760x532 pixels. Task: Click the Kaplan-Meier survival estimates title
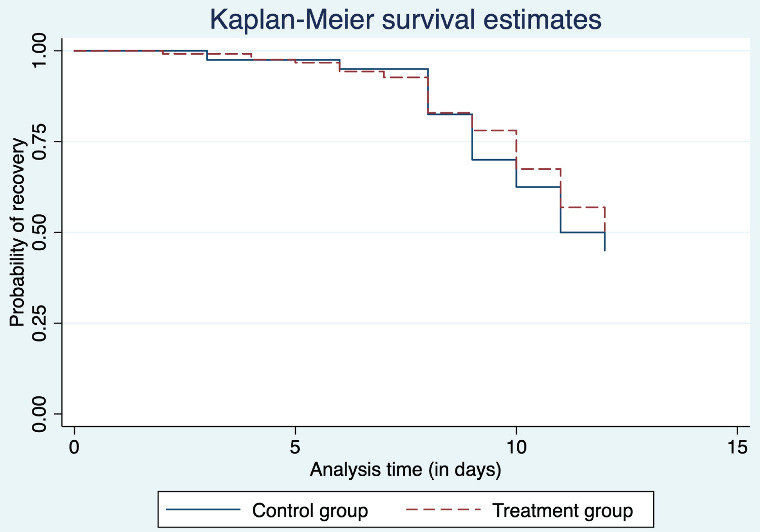(405, 20)
